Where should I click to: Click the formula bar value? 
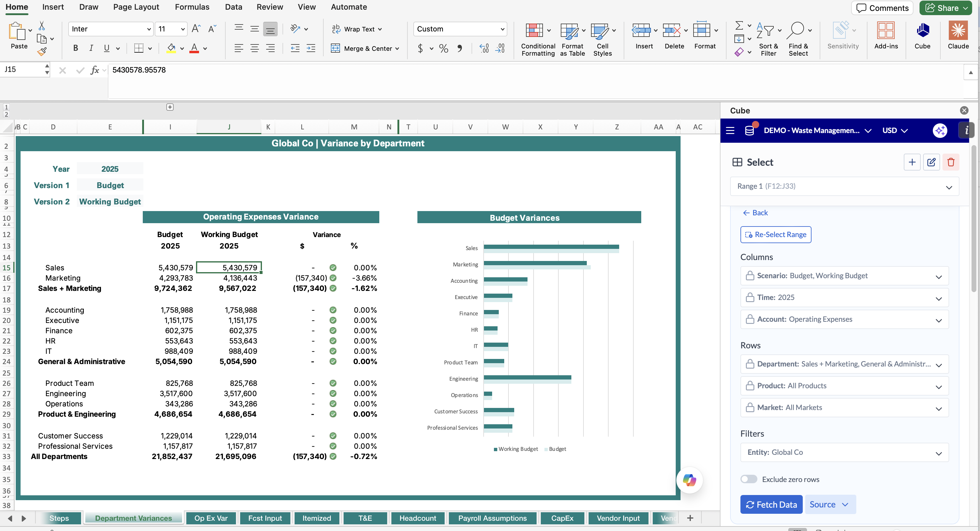click(139, 70)
